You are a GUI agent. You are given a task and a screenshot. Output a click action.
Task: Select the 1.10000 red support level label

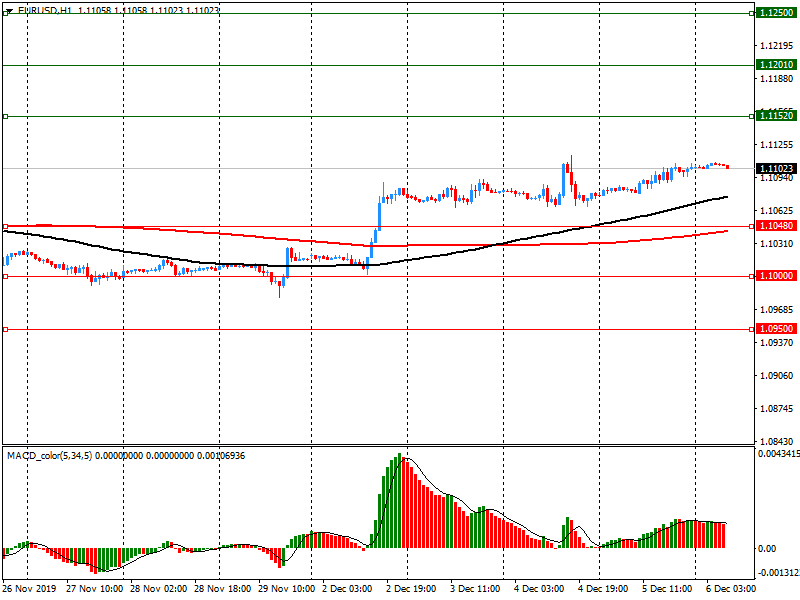click(777, 276)
